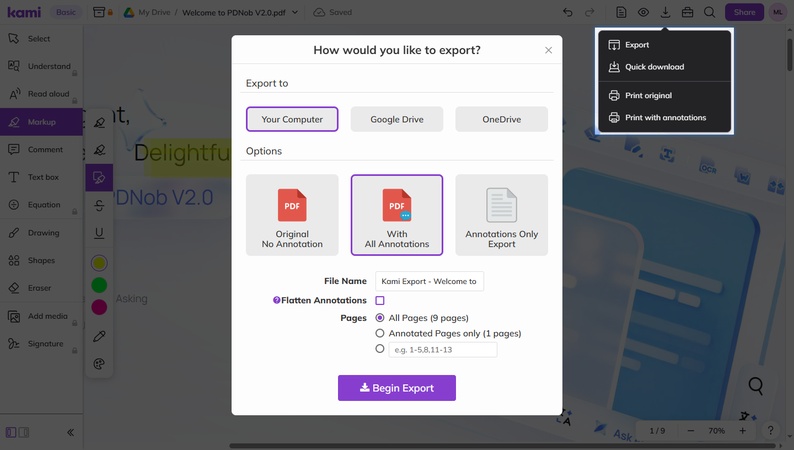The width and height of the screenshot is (794, 450).
Task: Open search with magnifier in top bar
Action: point(709,12)
